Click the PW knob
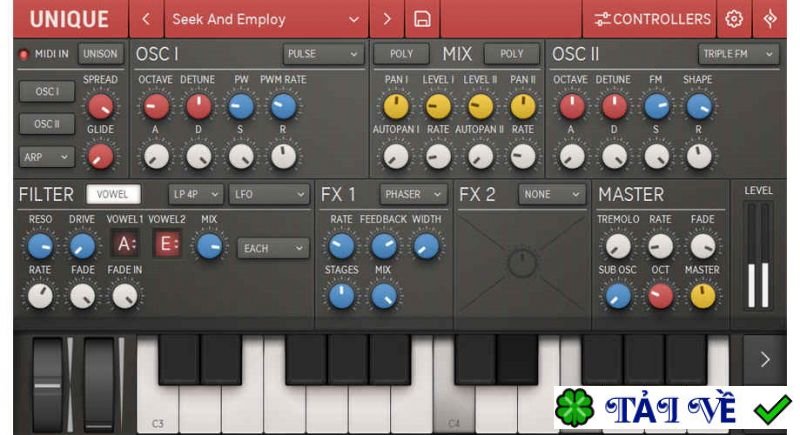Image resolution: width=800 pixels, height=435 pixels. point(241,106)
